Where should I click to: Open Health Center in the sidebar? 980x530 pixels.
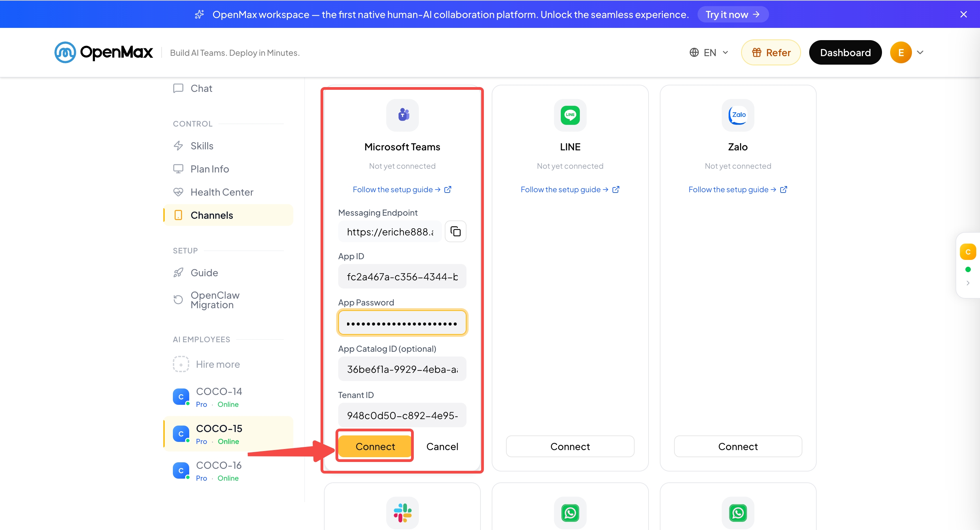click(228, 192)
